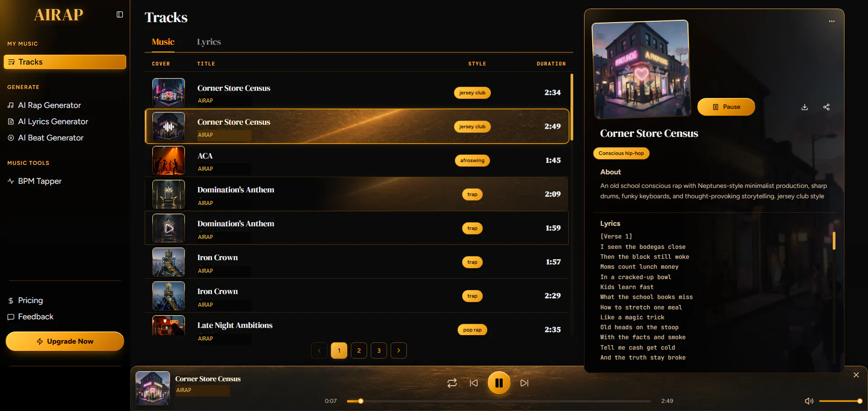Click jersey club tag on 2:34 track
The image size is (868, 411).
click(x=472, y=93)
